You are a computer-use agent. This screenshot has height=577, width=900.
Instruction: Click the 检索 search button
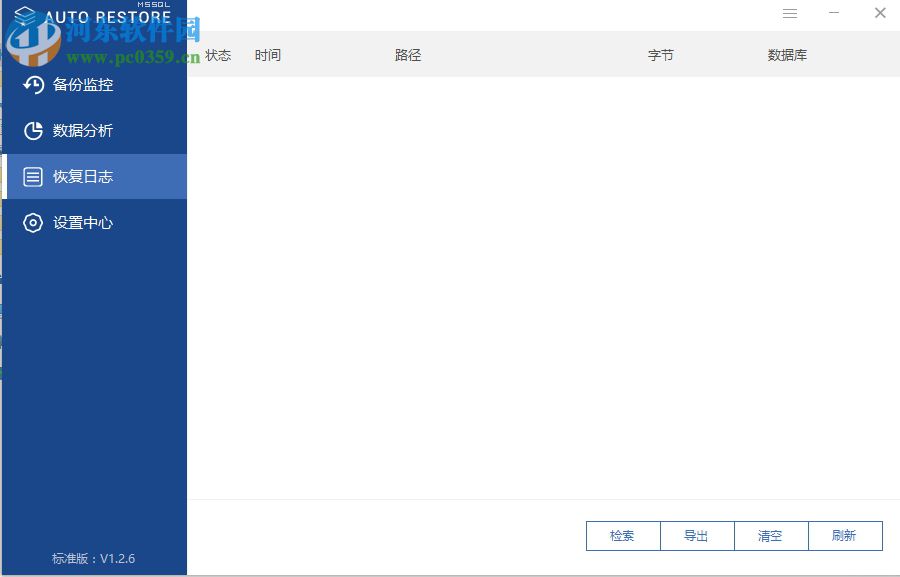click(x=623, y=535)
